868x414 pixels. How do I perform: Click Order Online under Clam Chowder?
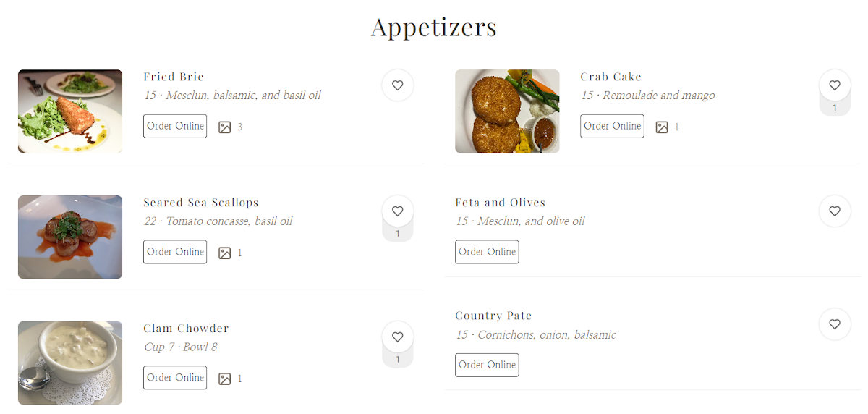point(175,378)
